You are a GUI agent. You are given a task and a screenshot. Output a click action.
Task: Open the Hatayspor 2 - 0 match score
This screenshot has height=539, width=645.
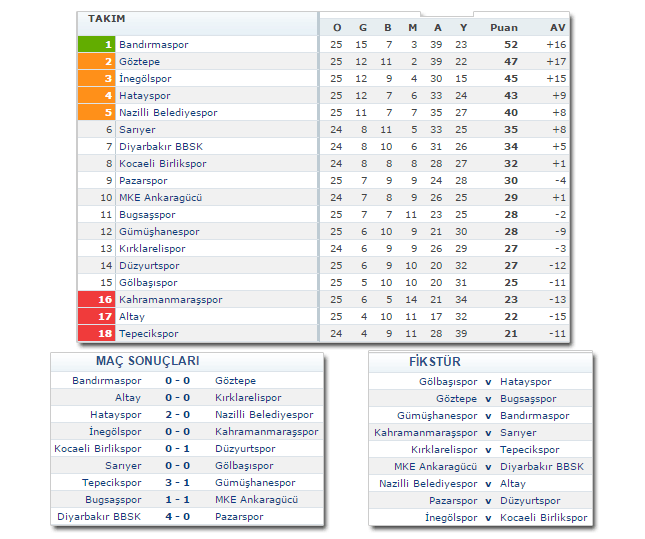point(177,415)
